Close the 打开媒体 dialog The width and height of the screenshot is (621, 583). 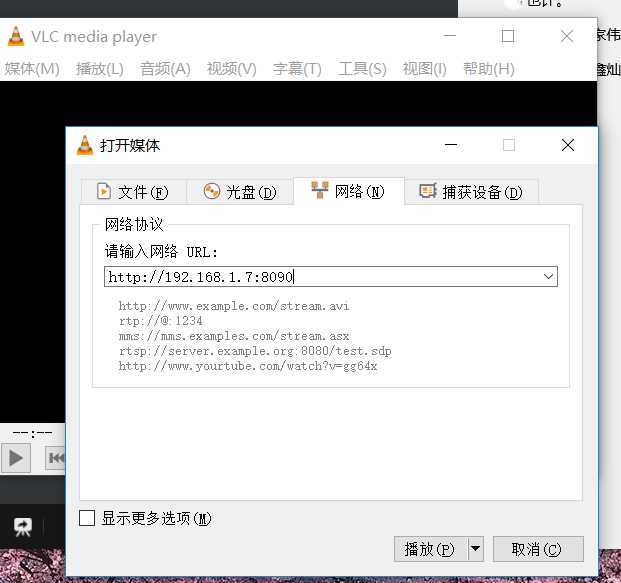pos(568,145)
